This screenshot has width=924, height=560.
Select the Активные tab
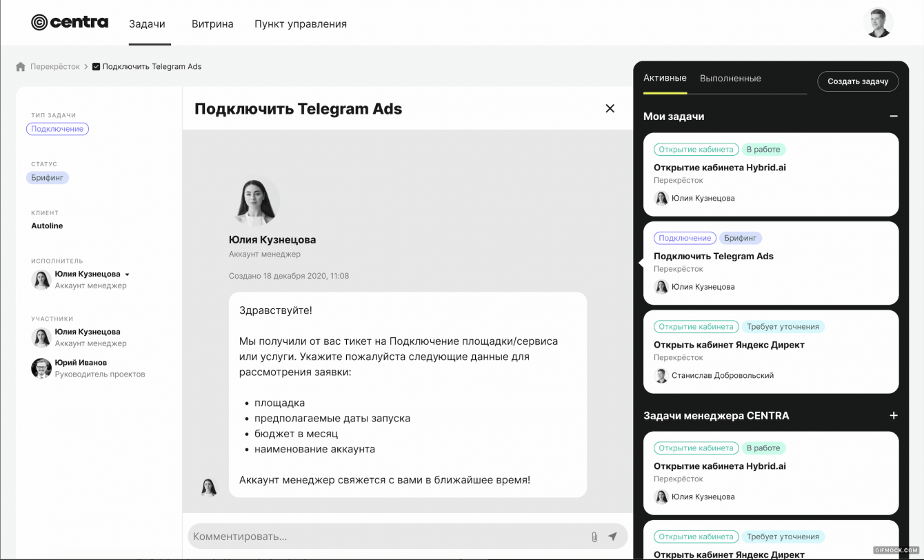pos(665,78)
